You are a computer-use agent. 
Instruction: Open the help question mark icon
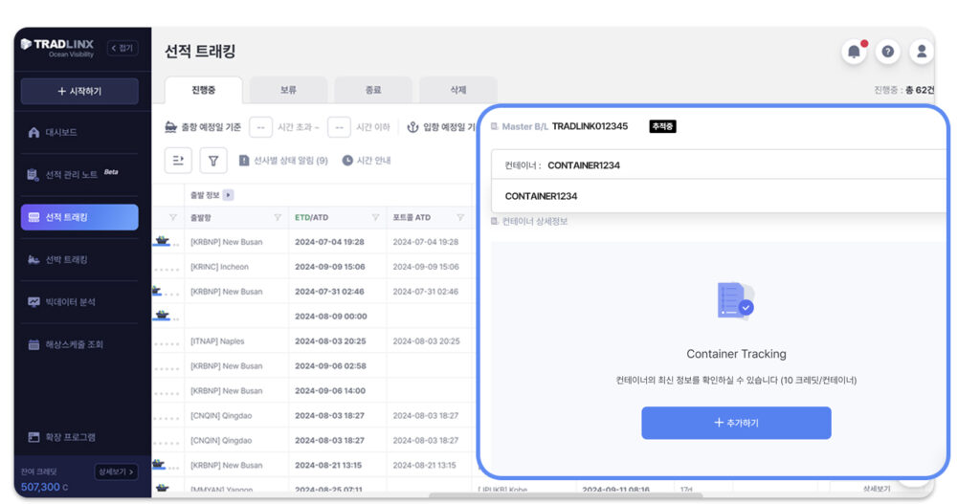click(887, 52)
